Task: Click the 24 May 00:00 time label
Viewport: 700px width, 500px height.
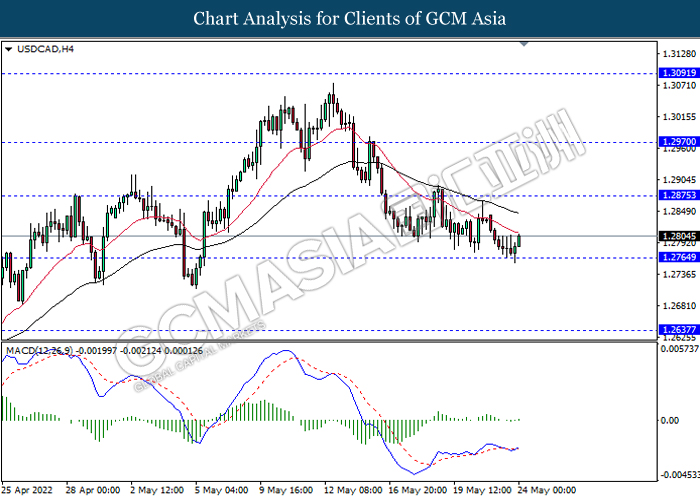Action: tap(547, 490)
